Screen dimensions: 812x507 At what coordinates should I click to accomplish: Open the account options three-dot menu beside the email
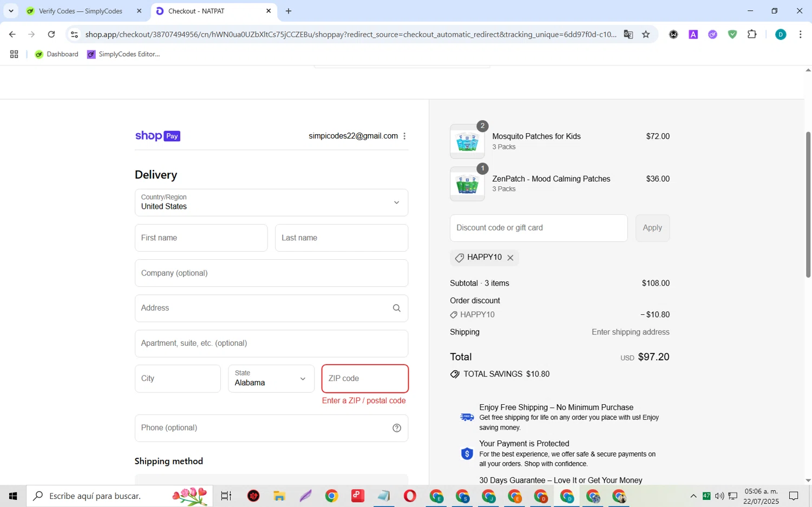pyautogui.click(x=404, y=136)
